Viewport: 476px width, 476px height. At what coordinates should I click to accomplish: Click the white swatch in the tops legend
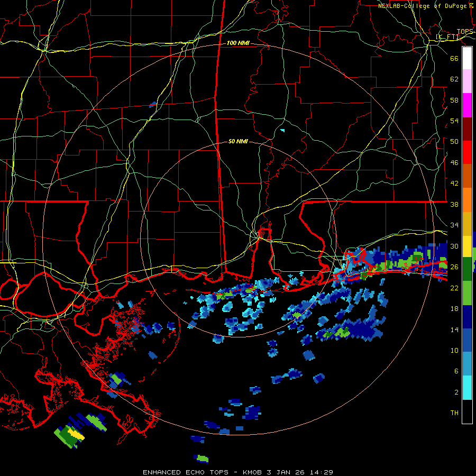467,58
